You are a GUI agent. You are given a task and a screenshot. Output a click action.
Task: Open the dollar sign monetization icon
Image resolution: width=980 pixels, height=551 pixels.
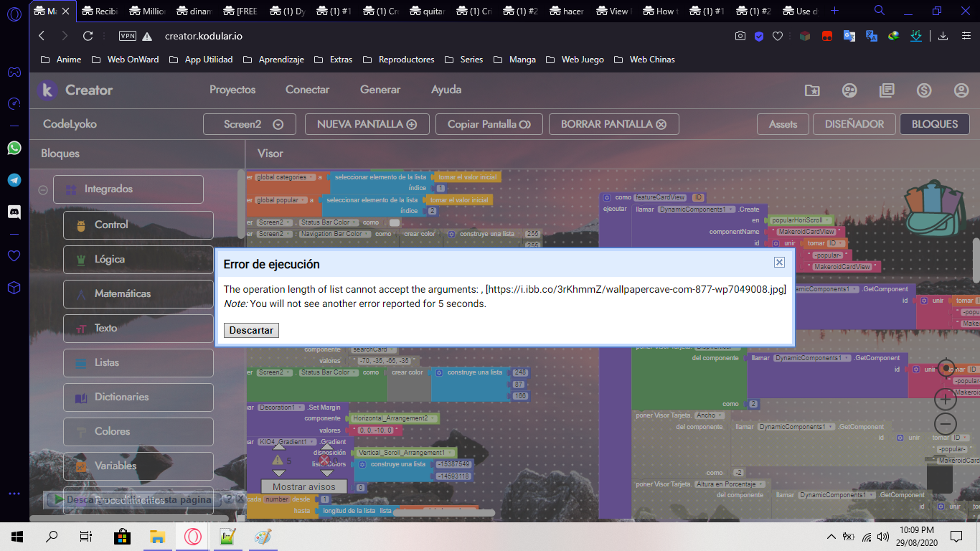point(924,90)
